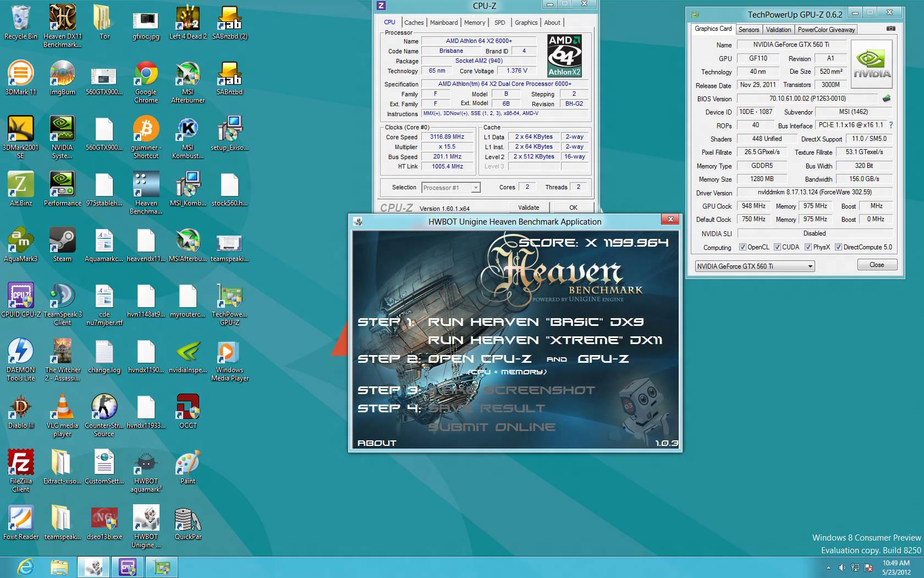Click OK in the CPU-Z window
This screenshot has height=578, width=924.
573,208
